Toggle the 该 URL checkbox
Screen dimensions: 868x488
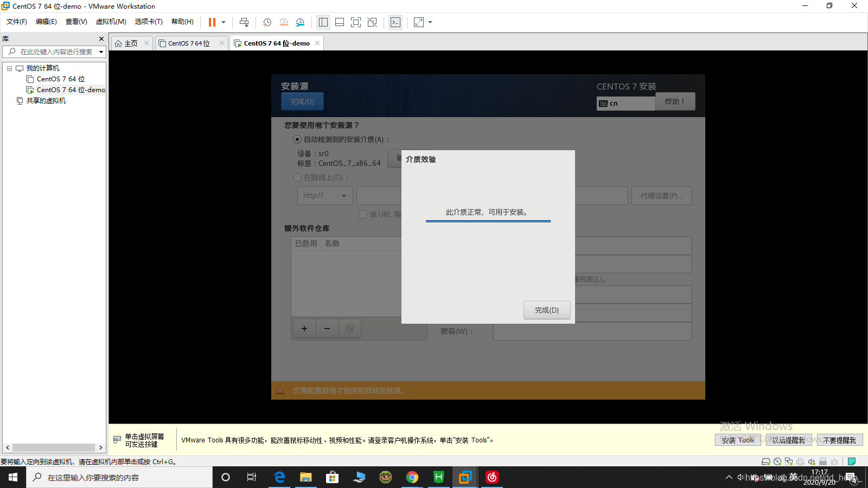click(363, 214)
